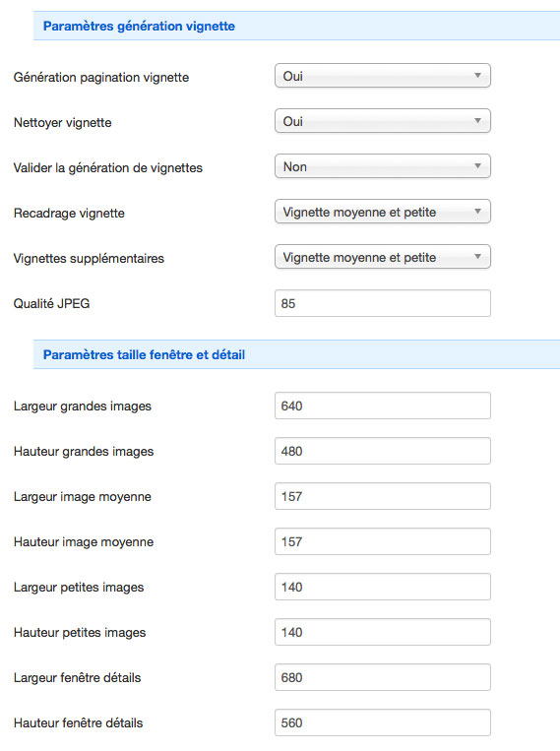Click the Largeur fenêtre détails field
Screen dimensions: 560x751
pyautogui.click(x=382, y=677)
